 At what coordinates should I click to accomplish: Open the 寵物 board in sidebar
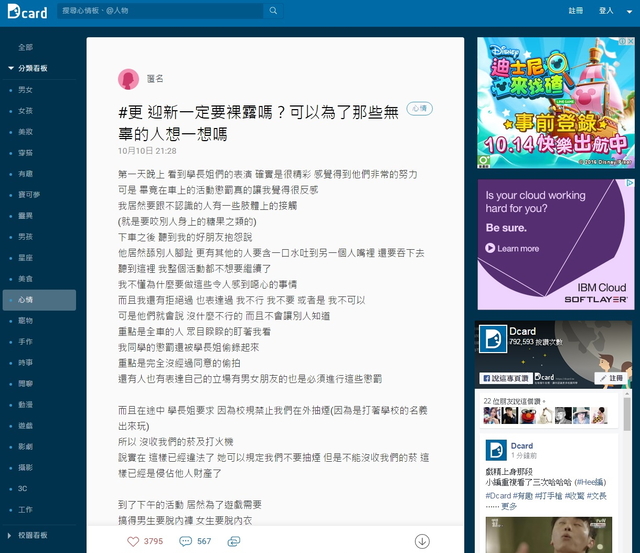(x=25, y=320)
